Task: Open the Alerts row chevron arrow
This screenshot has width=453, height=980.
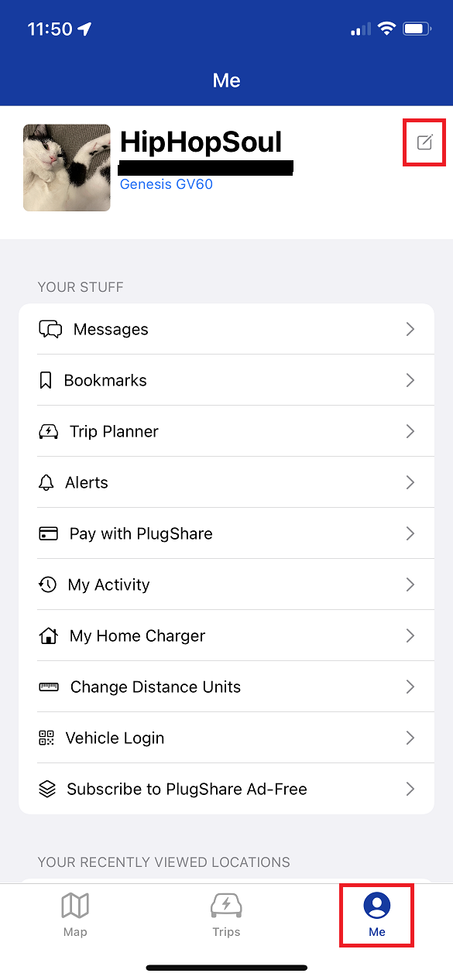Action: pyautogui.click(x=410, y=482)
